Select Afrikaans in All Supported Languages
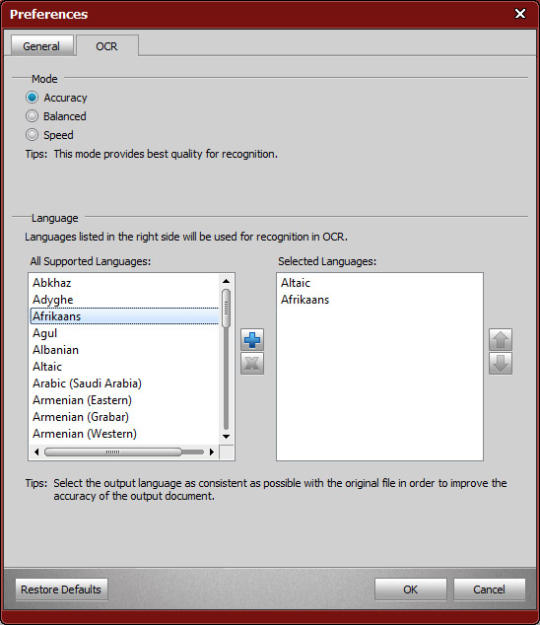 [125, 316]
